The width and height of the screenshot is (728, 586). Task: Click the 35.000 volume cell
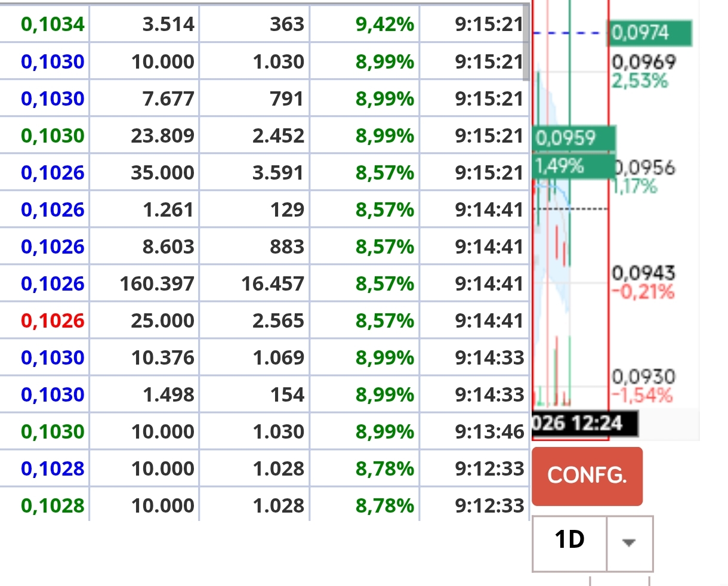pyautogui.click(x=163, y=173)
